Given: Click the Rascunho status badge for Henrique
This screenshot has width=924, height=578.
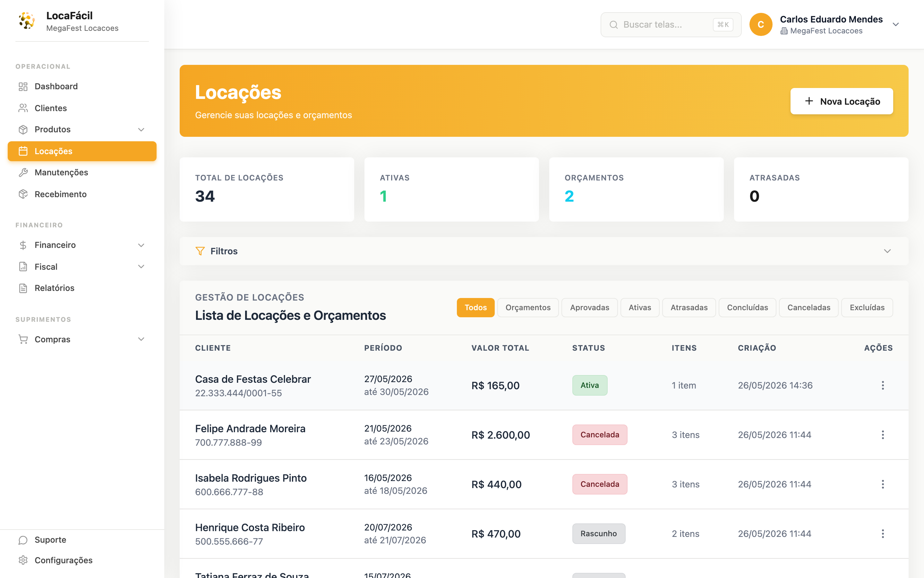Looking at the screenshot, I should pyautogui.click(x=599, y=534).
